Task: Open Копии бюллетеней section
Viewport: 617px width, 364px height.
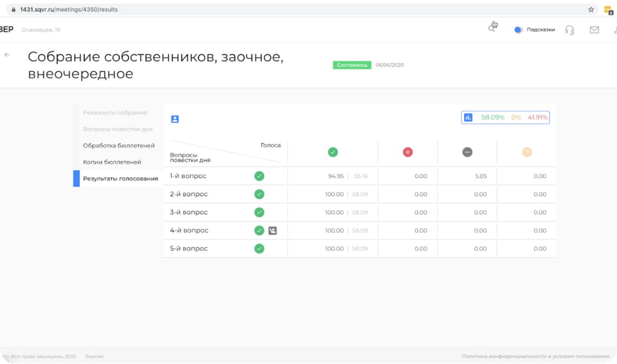Action: (x=112, y=162)
